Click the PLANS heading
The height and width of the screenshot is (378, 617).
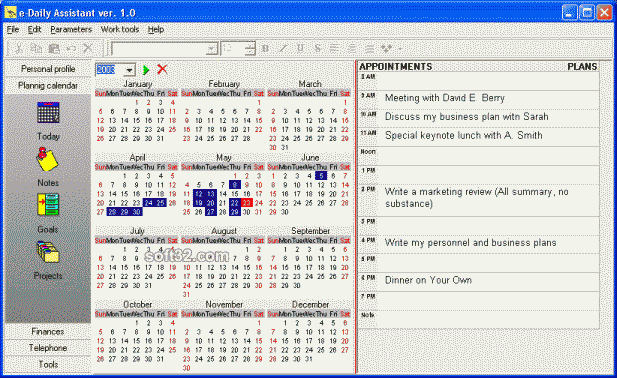click(582, 66)
